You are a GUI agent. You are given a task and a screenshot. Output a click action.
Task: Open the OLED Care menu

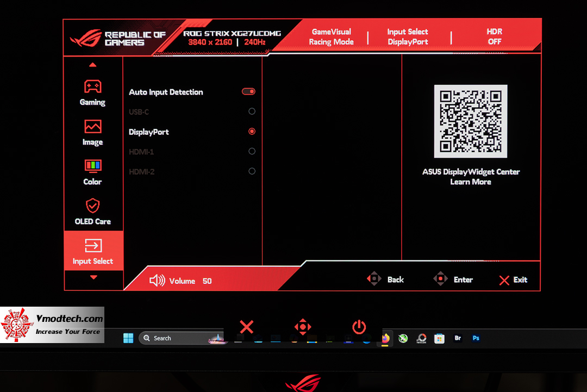92,212
